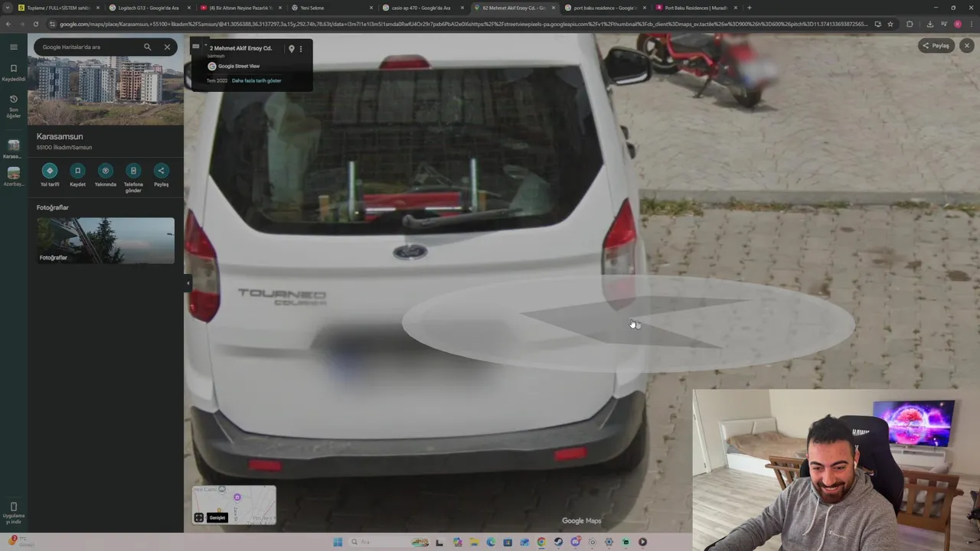
Task: Switch to Bir Altının Neyine Pazarlık tab
Action: coord(240,8)
